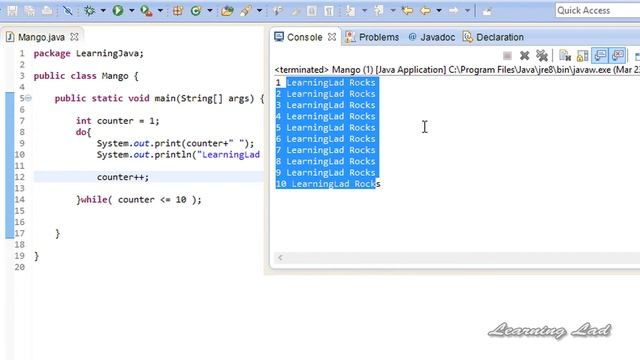Close the Mango.java editor tab
Viewport: 640px width, 360px height.
coord(74,37)
